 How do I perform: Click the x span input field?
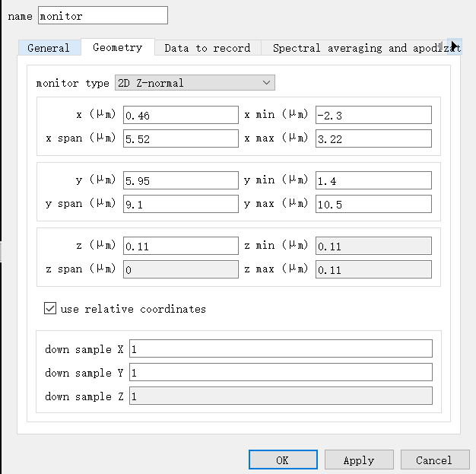tap(181, 138)
